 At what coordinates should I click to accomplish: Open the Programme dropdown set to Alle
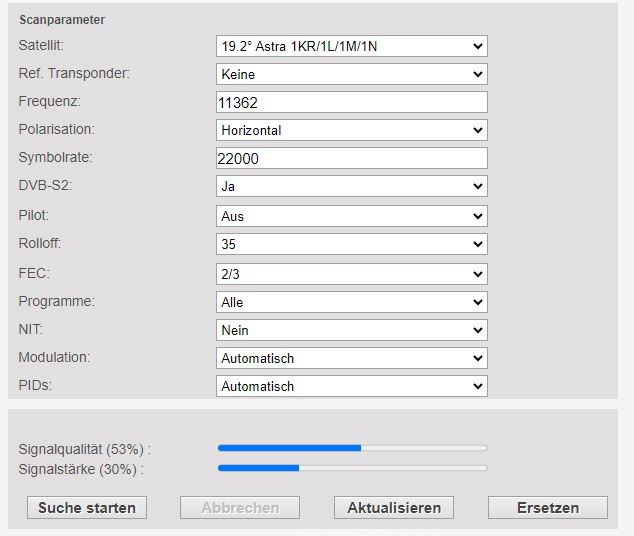[351, 302]
